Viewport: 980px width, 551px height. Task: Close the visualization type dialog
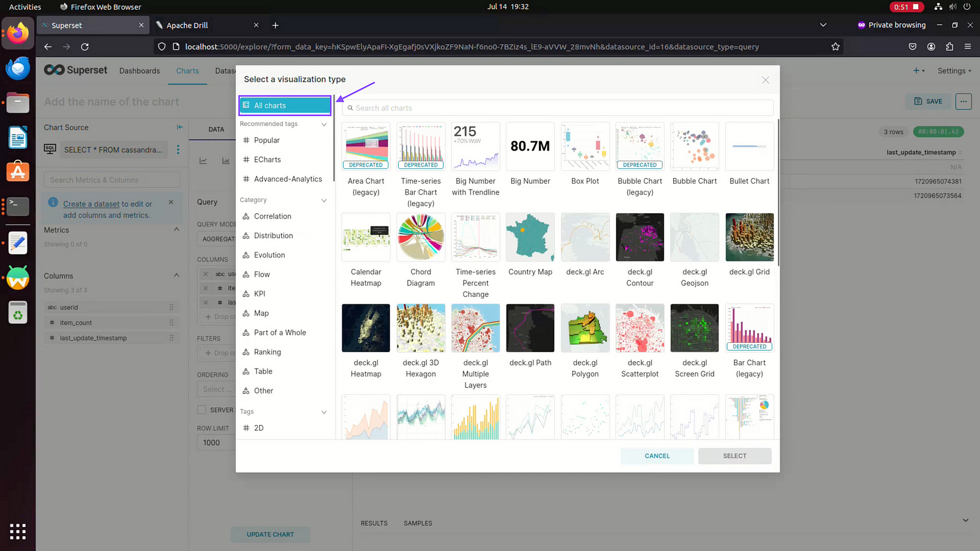click(x=765, y=80)
